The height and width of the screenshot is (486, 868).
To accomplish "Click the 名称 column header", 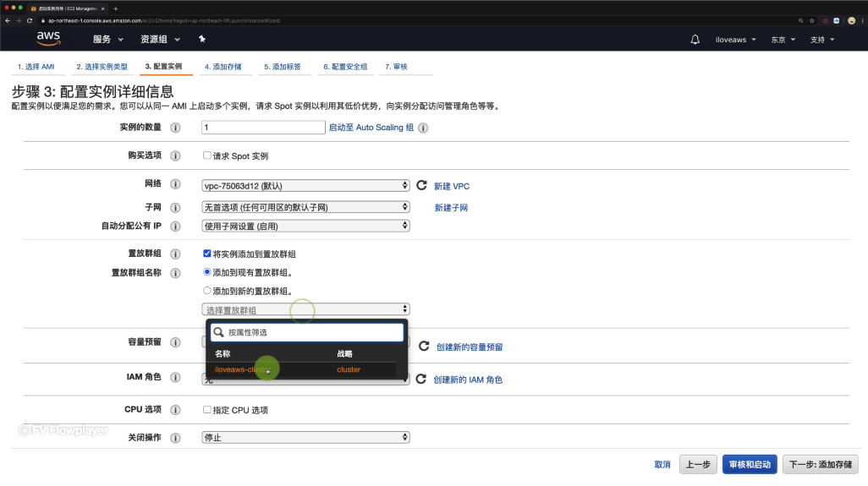I will [x=222, y=354].
